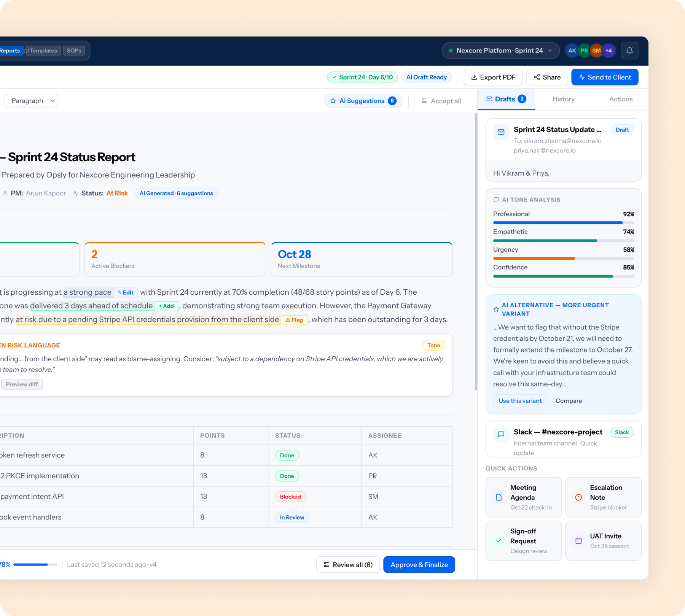Screen dimensions: 685x616
Task: Click the Slack tag on nexcore-project card
Action: click(622, 432)
